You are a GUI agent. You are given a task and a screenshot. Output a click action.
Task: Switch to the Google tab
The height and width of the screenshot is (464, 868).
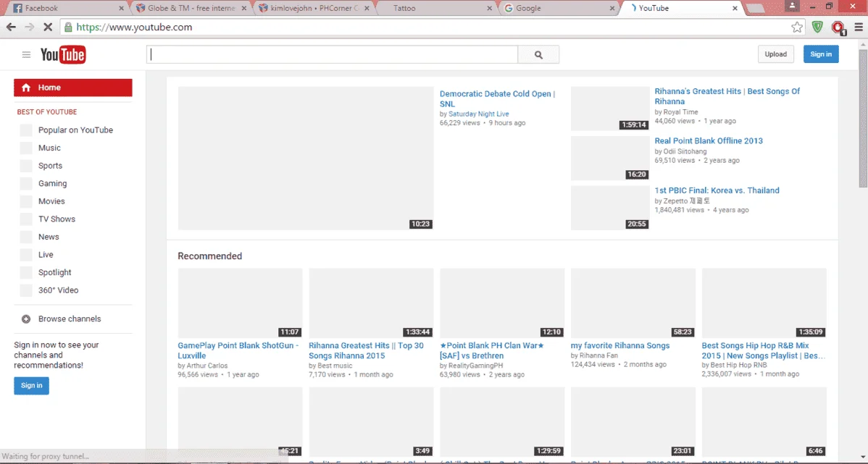pyautogui.click(x=559, y=8)
